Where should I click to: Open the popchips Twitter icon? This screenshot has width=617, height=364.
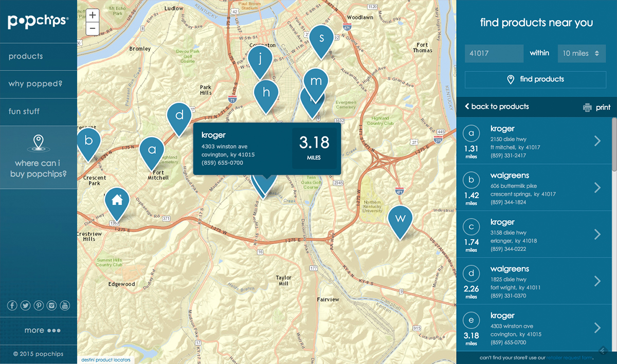(x=25, y=306)
